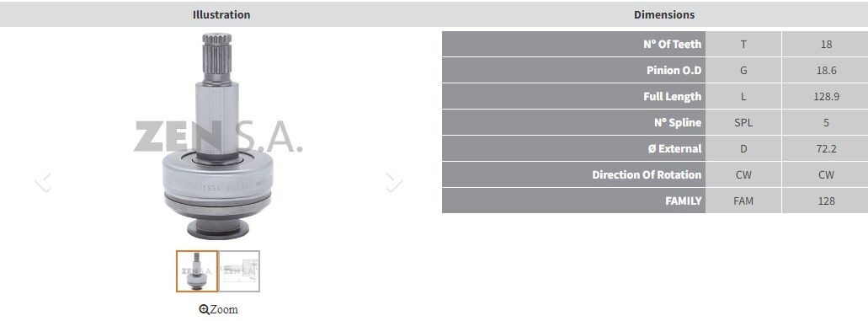
Task: Click the ZEN S.A. watermark text
Action: 217,136
